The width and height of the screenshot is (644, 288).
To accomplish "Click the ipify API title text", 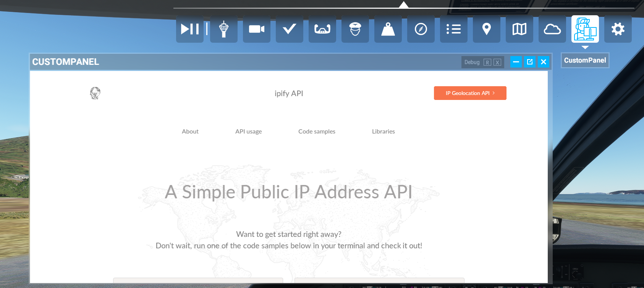I will pos(289,93).
